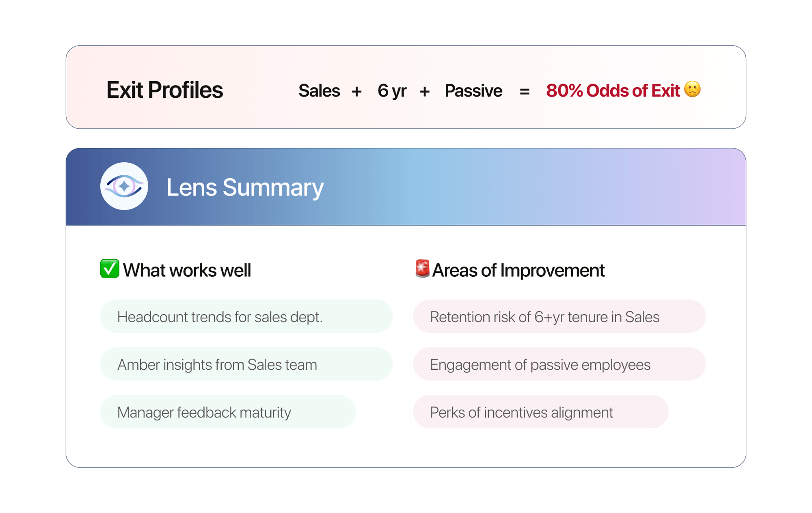Click the Lens Summary title
This screenshot has height=513, width=812.
pyautogui.click(x=245, y=187)
